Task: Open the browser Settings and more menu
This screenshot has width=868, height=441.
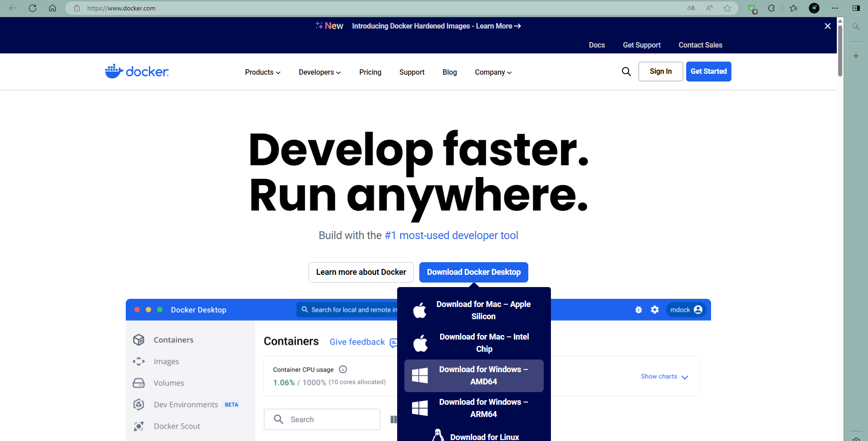Action: (835, 8)
